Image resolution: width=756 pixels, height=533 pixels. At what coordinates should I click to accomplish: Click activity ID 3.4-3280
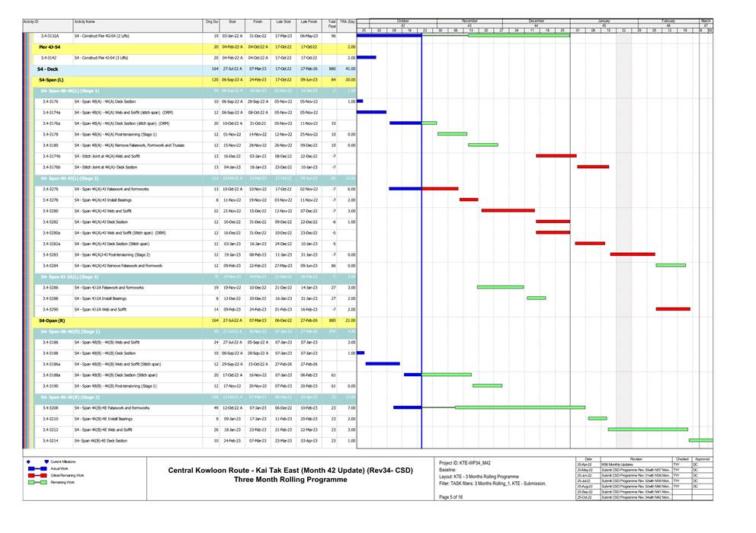pyautogui.click(x=50, y=211)
